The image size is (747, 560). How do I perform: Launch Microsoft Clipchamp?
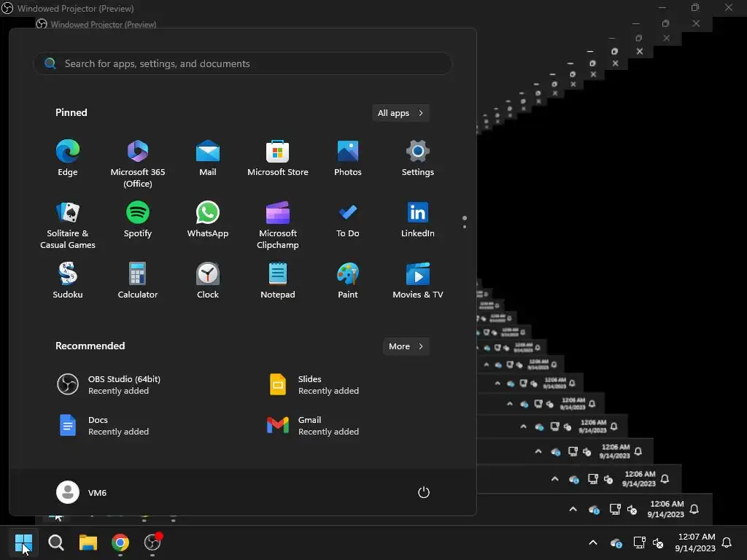pyautogui.click(x=278, y=225)
